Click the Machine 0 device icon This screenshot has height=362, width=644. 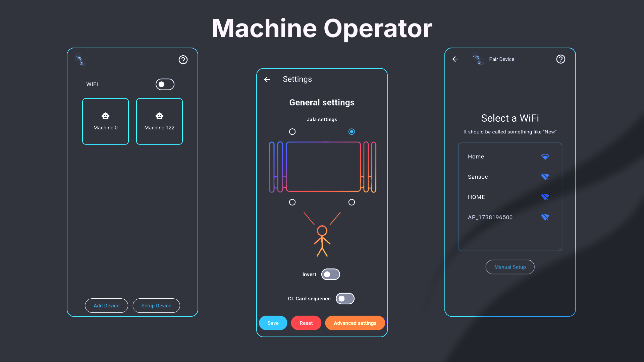tap(105, 116)
